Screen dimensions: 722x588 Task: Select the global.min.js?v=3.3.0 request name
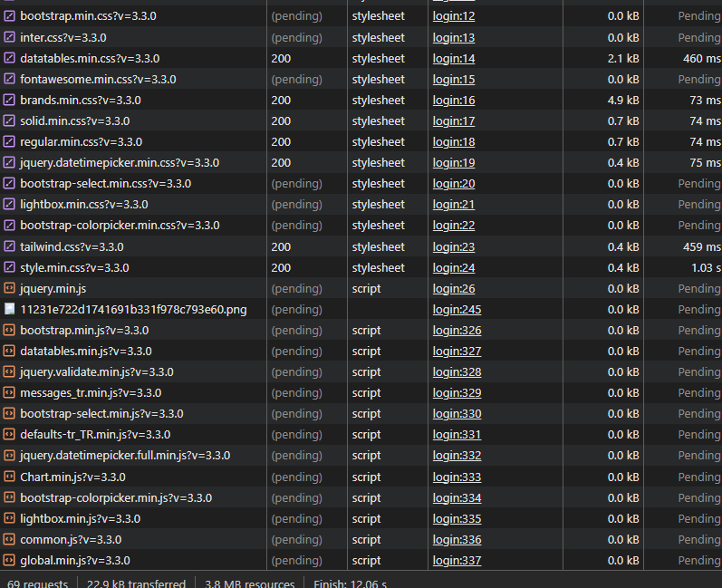75,561
